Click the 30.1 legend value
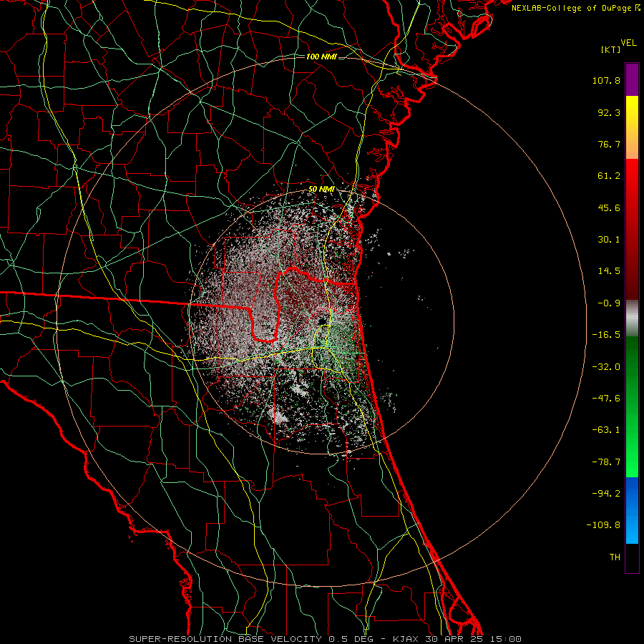The height and width of the screenshot is (644, 644). (609, 240)
